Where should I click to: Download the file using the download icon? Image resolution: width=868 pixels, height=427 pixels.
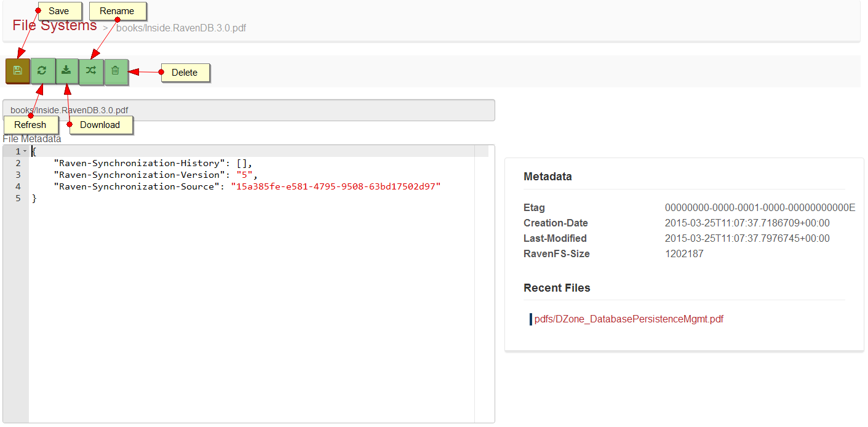tap(66, 71)
